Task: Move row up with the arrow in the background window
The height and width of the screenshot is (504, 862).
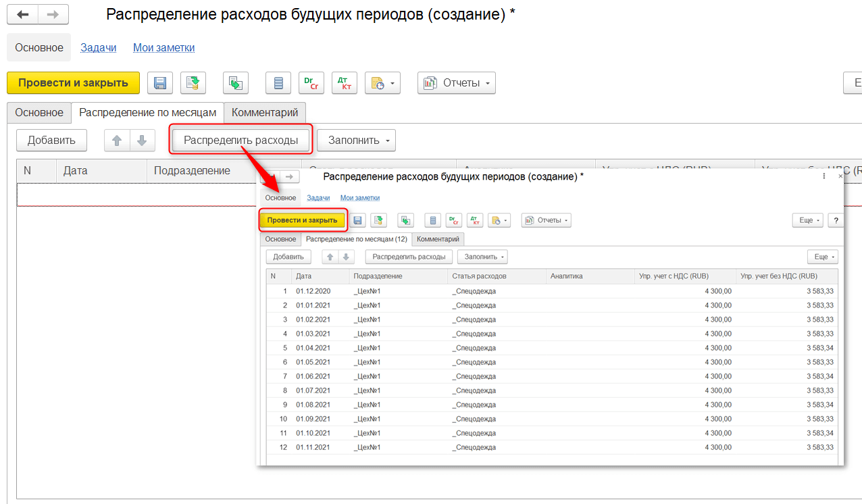Action: tap(117, 141)
